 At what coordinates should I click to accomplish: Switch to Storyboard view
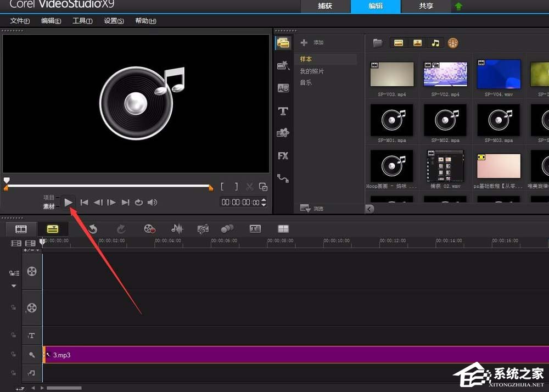click(x=21, y=229)
